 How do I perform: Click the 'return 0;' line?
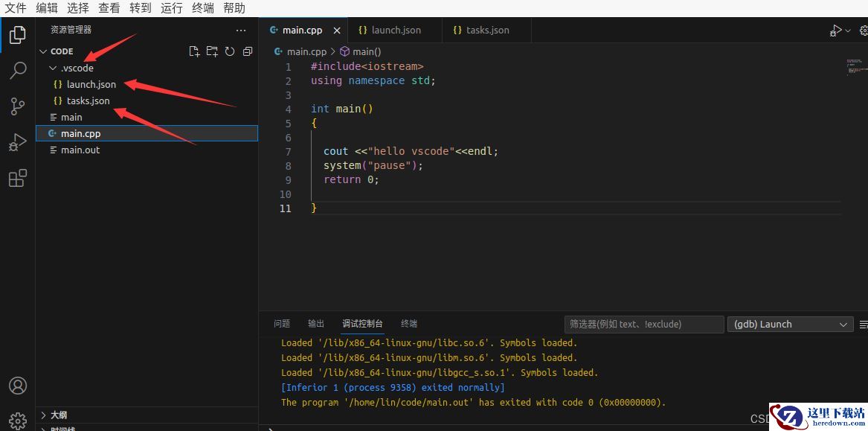(352, 179)
